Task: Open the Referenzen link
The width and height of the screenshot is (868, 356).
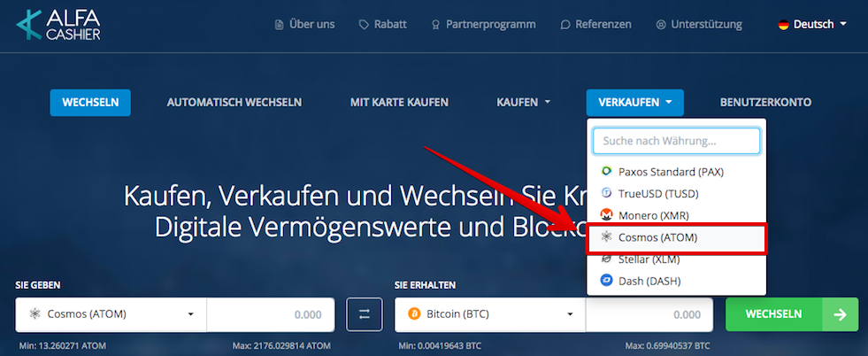Action: (x=596, y=25)
